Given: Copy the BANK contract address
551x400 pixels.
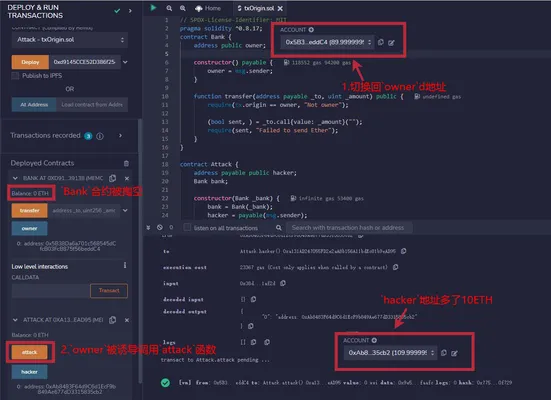Looking at the screenshot, I should (x=112, y=178).
